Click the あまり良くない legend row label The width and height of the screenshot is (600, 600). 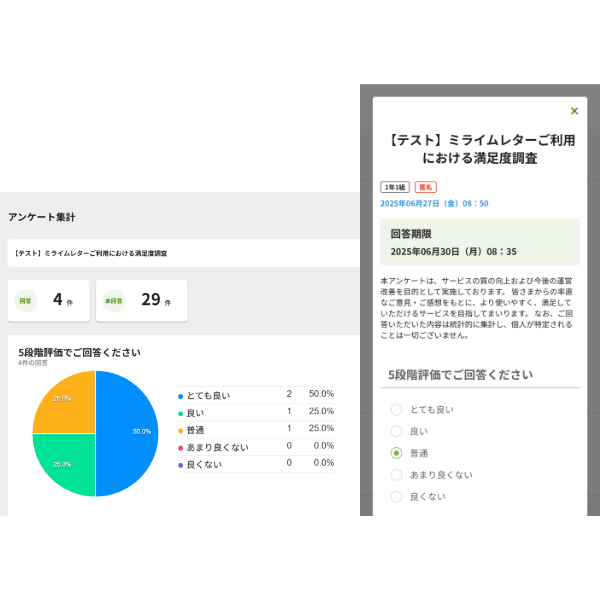[218, 447]
